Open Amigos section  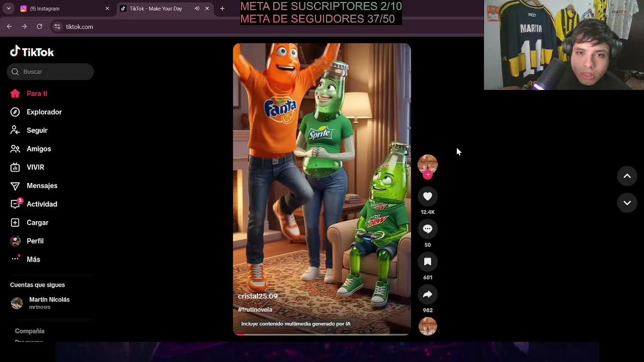(30, 149)
